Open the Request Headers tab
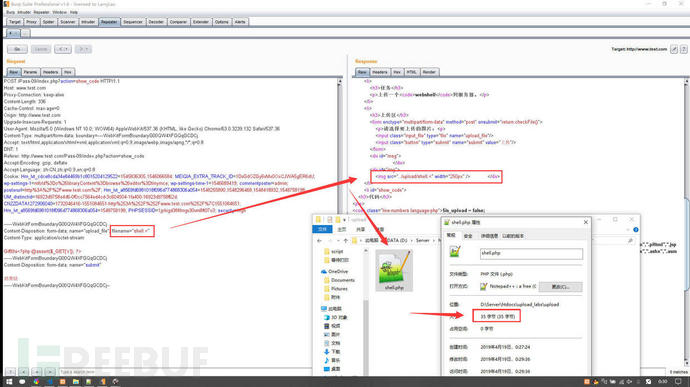Viewport: 690px width, 387px height. click(51, 72)
